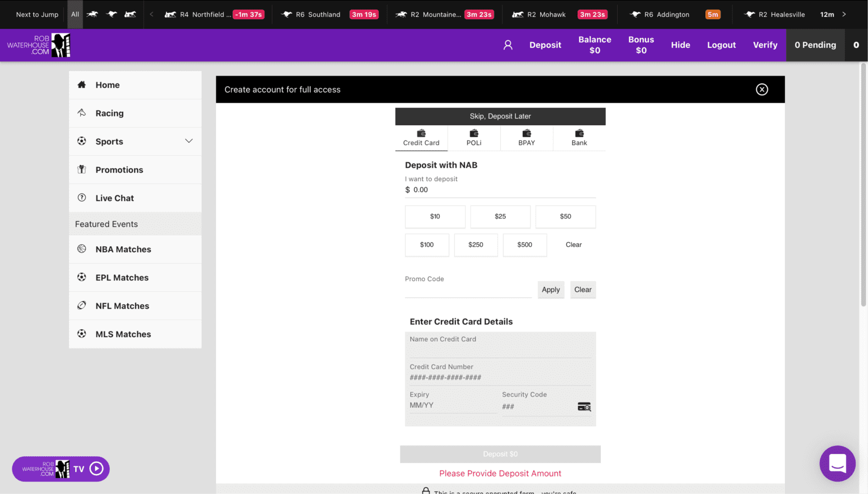Play Rob Waterhouse TV
This screenshot has height=494, width=868.
click(x=61, y=469)
